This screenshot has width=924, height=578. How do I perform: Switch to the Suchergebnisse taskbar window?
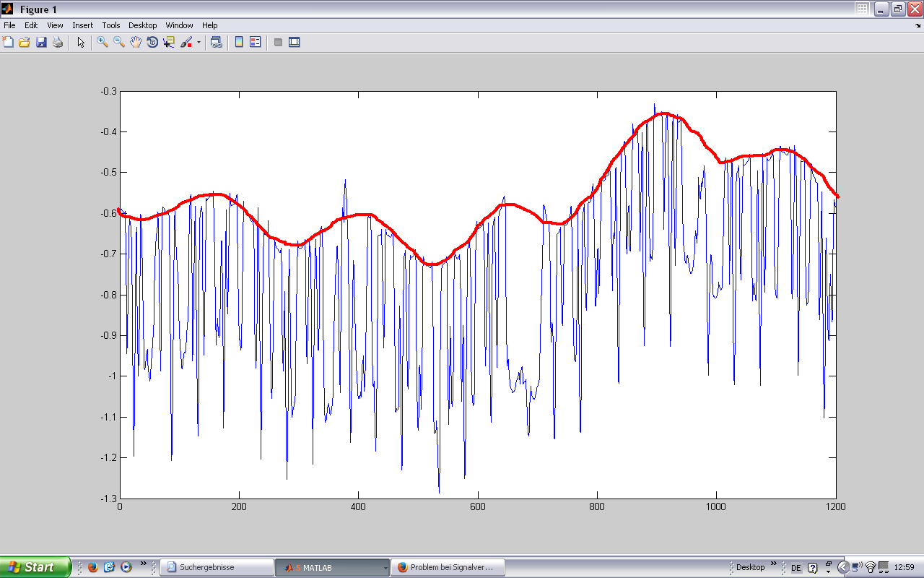tap(215, 567)
